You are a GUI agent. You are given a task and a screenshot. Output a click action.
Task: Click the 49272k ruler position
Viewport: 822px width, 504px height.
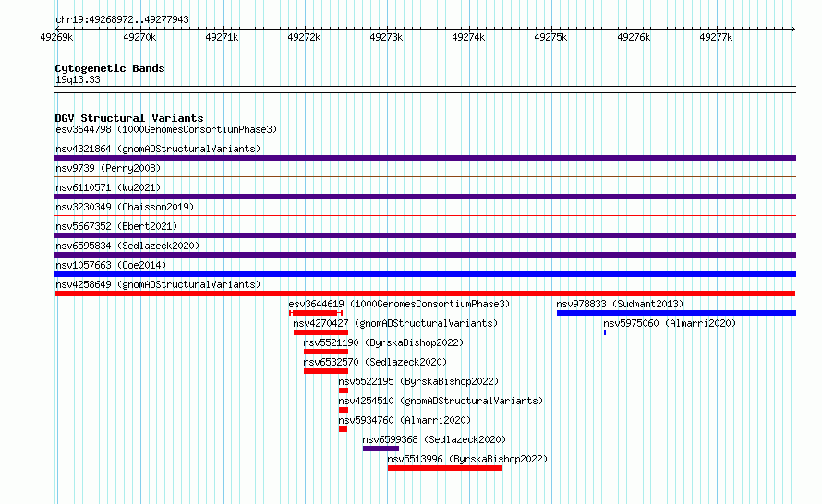click(304, 37)
